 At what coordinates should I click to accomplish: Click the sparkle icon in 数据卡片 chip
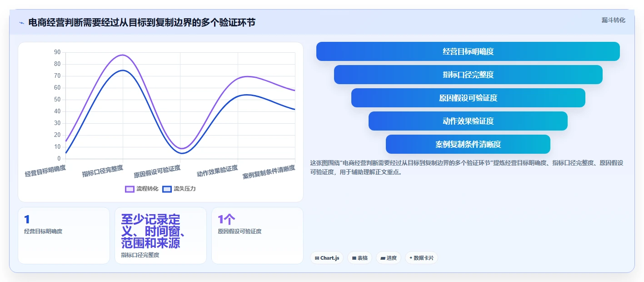411,258
